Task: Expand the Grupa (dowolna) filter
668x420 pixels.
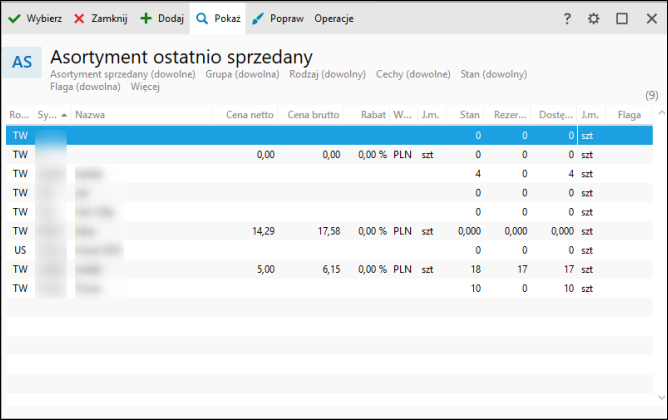Action: 243,74
